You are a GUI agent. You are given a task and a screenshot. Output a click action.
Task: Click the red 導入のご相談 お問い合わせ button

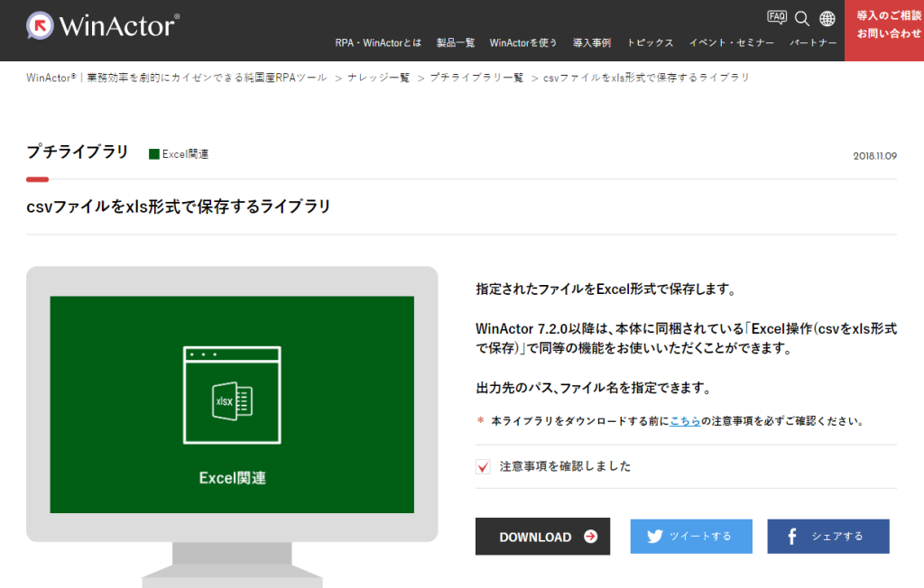pyautogui.click(x=883, y=25)
